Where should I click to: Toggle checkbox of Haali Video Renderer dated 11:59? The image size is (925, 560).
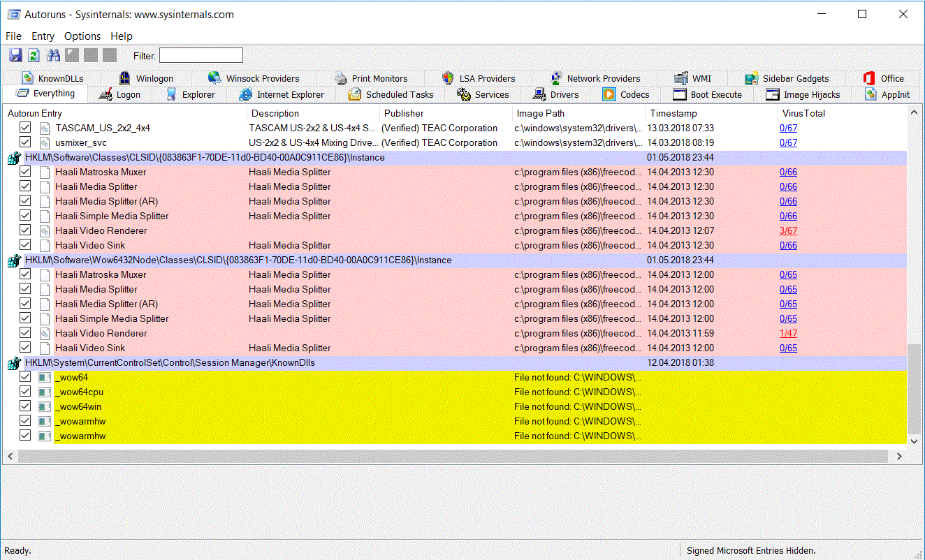tap(25, 333)
